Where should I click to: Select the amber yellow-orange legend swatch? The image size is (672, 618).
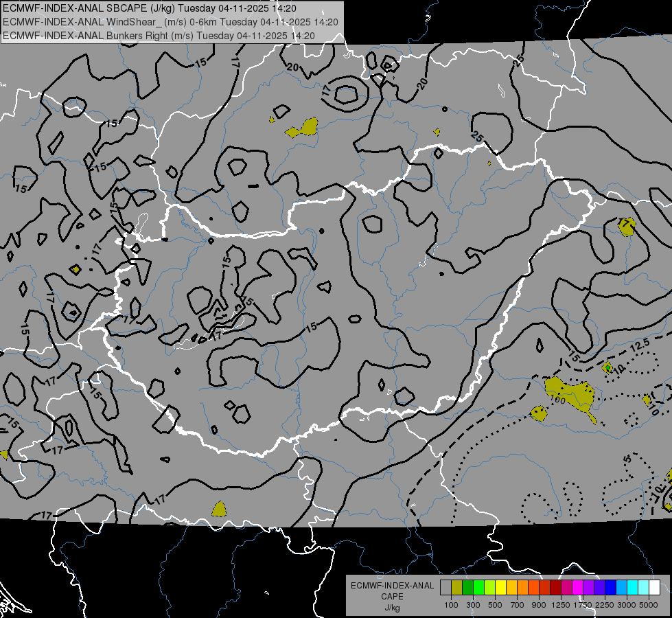click(512, 588)
